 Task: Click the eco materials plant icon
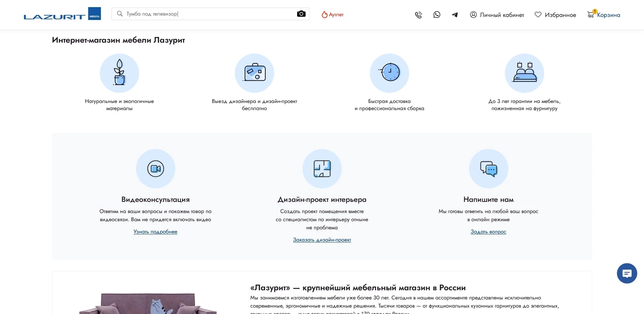tap(119, 73)
